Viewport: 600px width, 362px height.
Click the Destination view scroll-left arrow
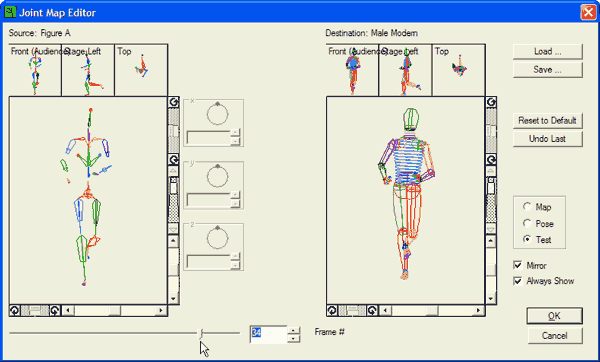[x=386, y=310]
